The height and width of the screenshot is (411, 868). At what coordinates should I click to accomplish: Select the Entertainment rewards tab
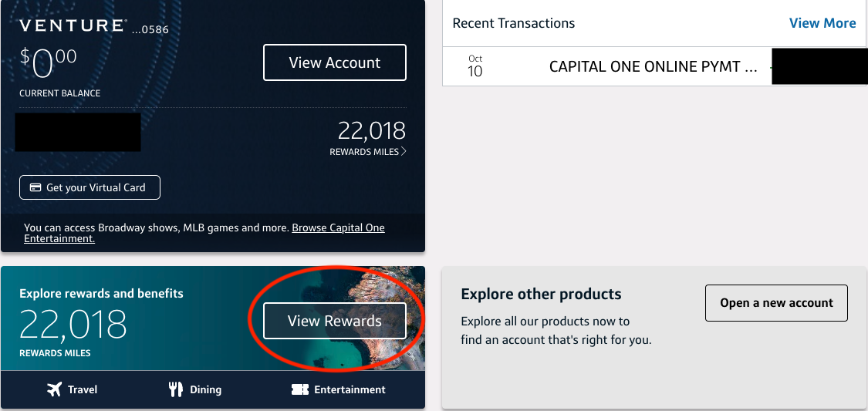pyautogui.click(x=338, y=389)
